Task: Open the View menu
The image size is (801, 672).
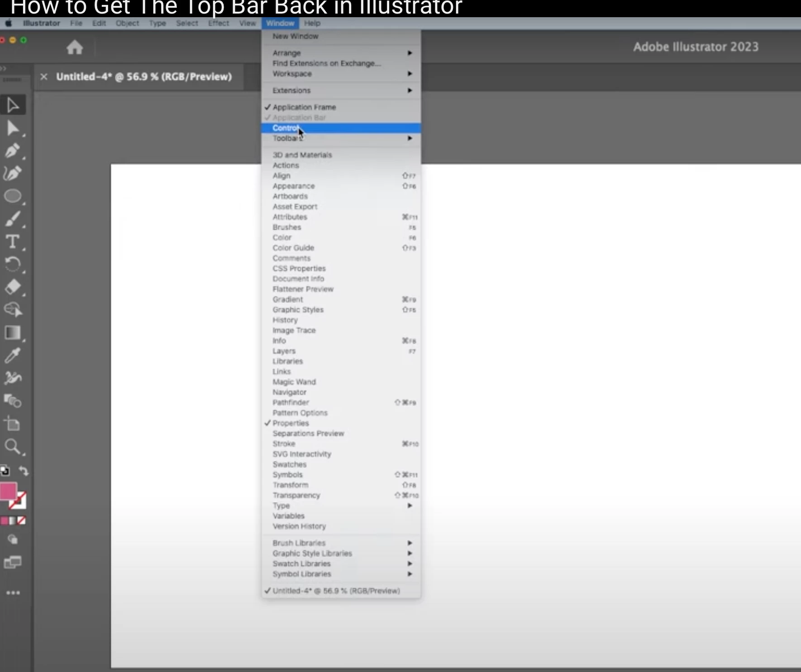Action: pyautogui.click(x=248, y=23)
